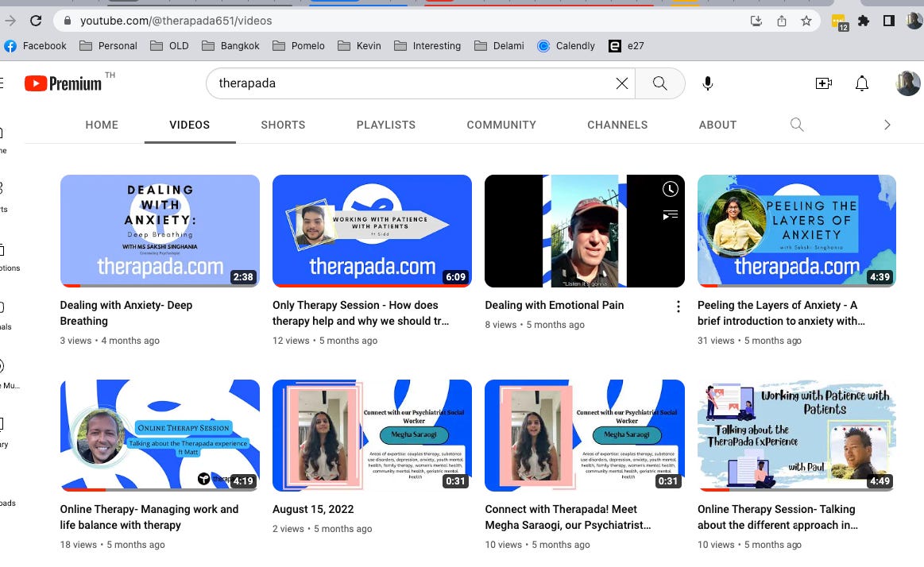924x567 pixels.
Task: Open the e27 bookmark
Action: [x=626, y=46]
